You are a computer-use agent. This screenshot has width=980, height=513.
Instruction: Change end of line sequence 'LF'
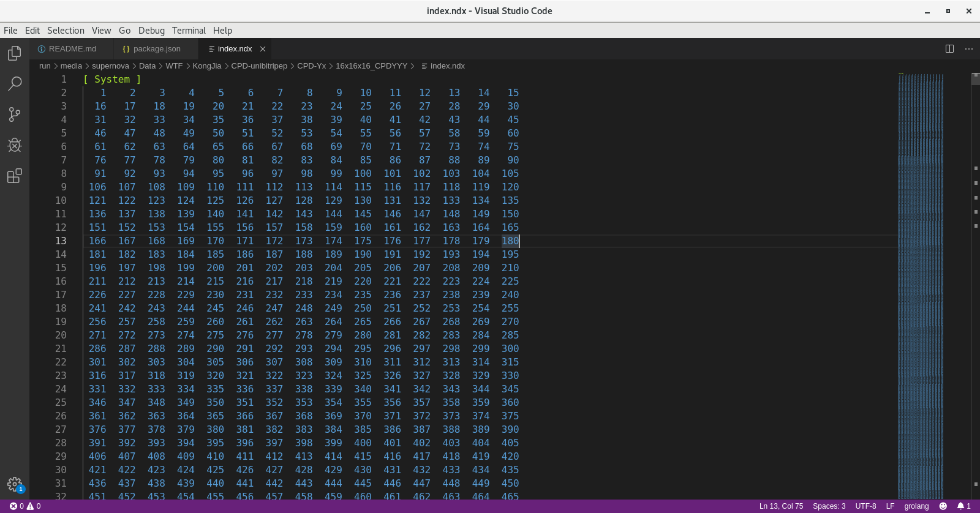tap(890, 506)
